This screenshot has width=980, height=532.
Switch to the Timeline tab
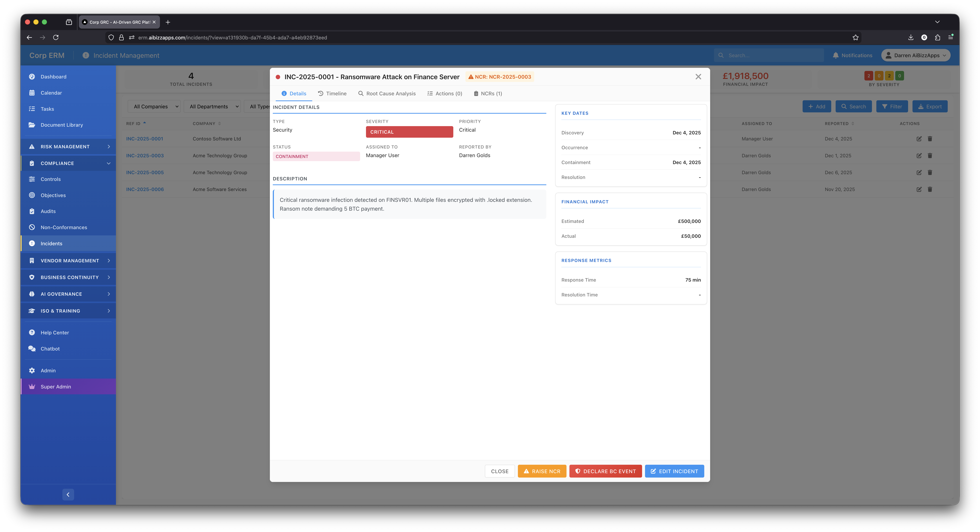tap(332, 93)
